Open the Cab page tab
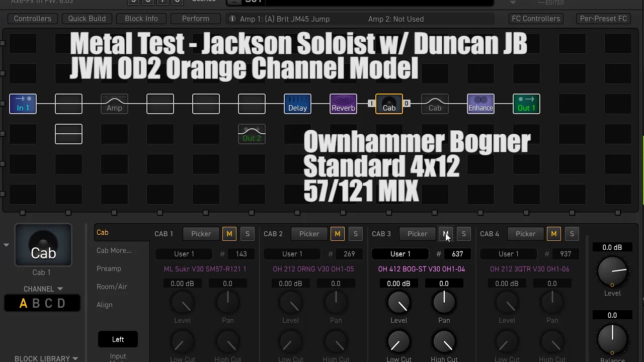Viewport: 644px width, 362px height. point(103,232)
